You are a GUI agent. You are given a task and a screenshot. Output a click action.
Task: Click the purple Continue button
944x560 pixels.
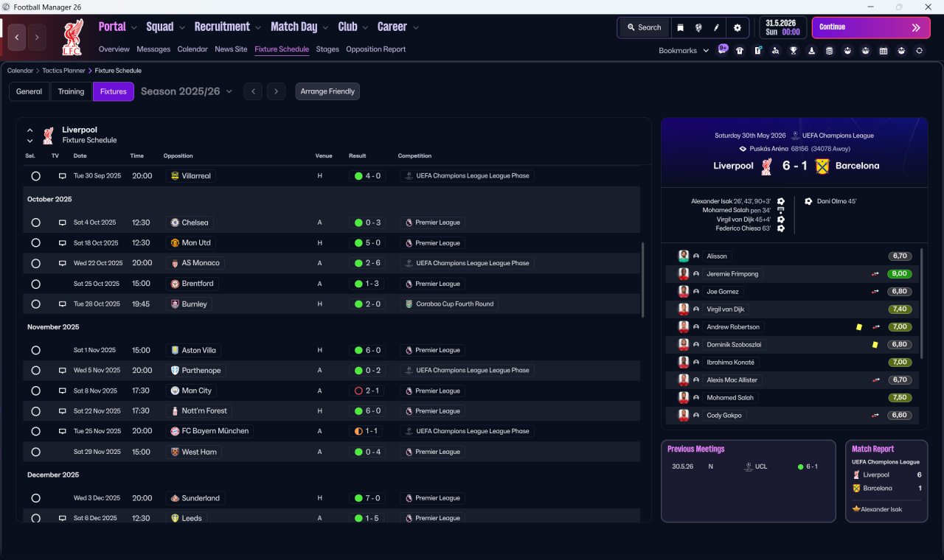pyautogui.click(x=871, y=27)
